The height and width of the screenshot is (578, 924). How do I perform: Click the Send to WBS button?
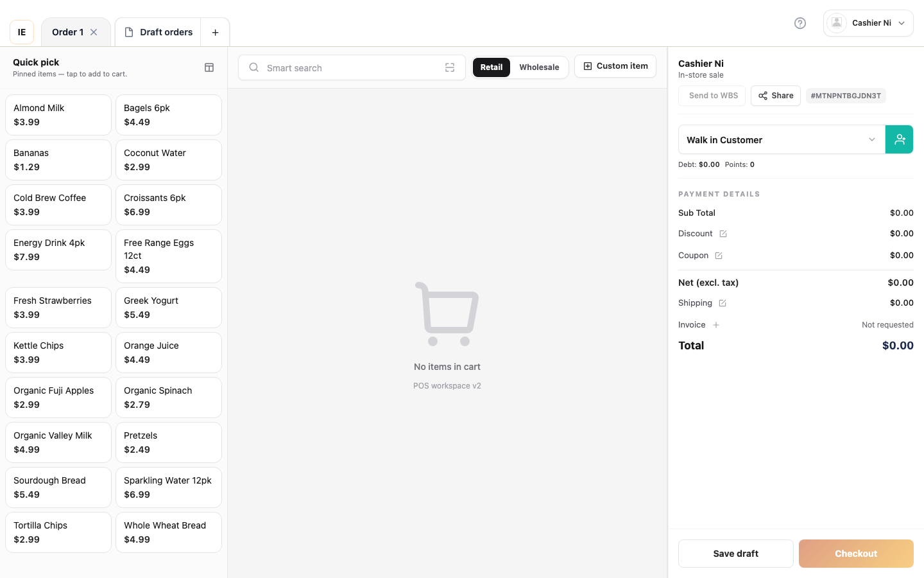pyautogui.click(x=712, y=96)
